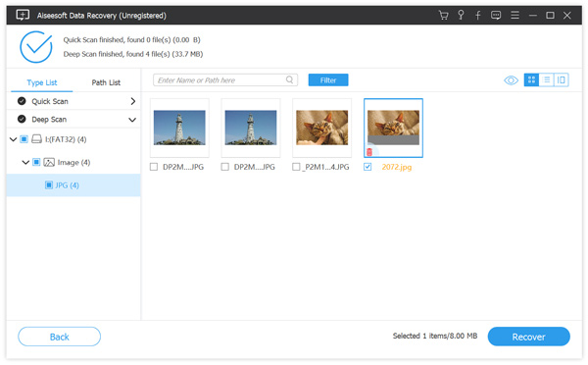Uncheck the 2072.jpg checkbox
The width and height of the screenshot is (588, 365).
click(367, 167)
